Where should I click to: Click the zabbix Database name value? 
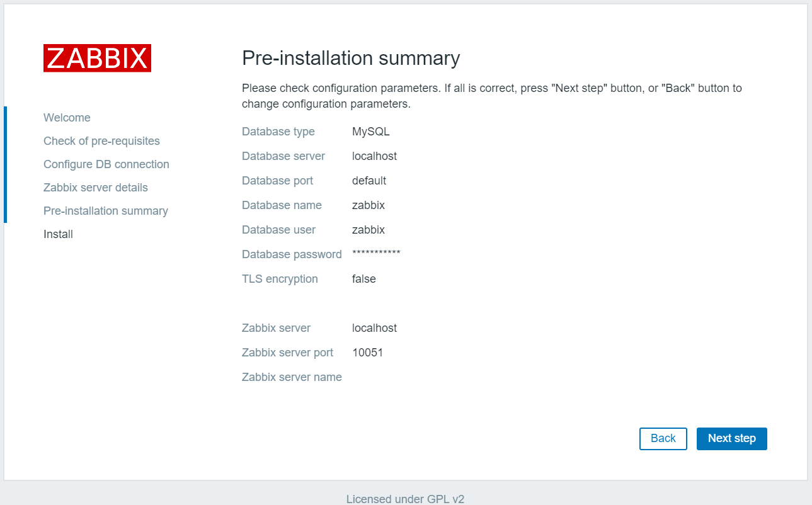[368, 205]
